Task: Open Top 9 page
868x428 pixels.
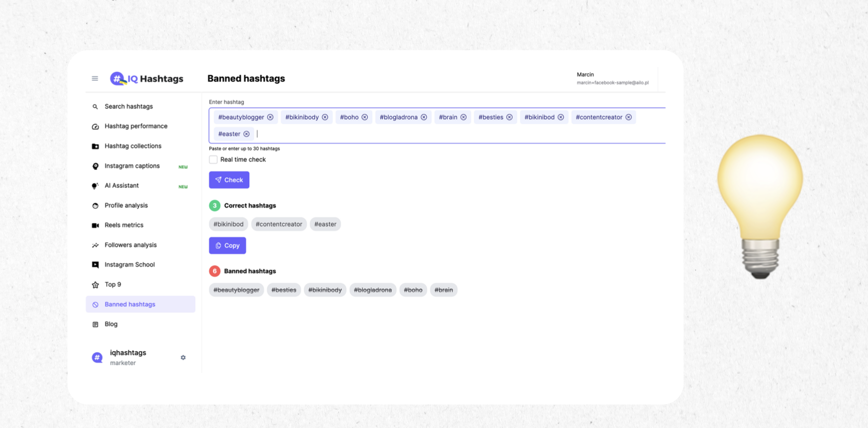Action: [x=113, y=284]
